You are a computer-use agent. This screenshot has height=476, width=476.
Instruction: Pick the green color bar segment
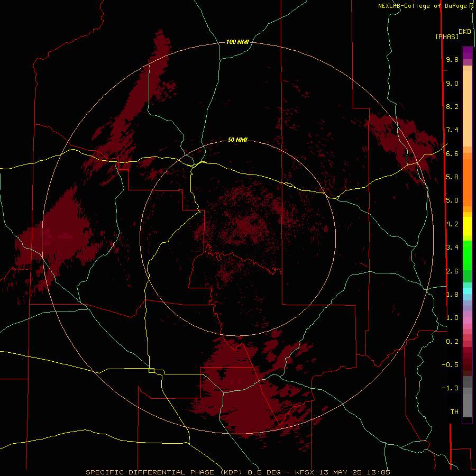(467, 255)
